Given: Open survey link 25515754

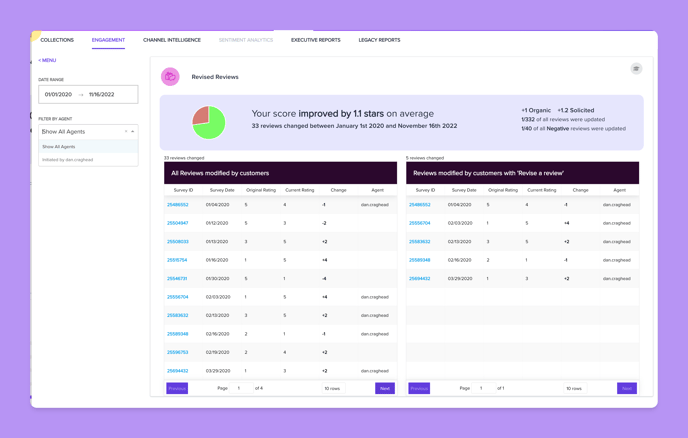Looking at the screenshot, I should tap(177, 260).
